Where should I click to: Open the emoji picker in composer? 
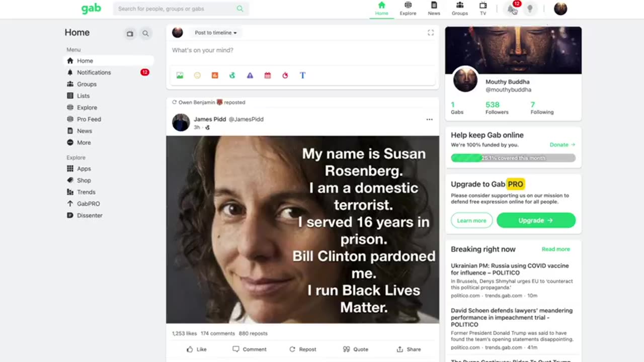click(197, 75)
